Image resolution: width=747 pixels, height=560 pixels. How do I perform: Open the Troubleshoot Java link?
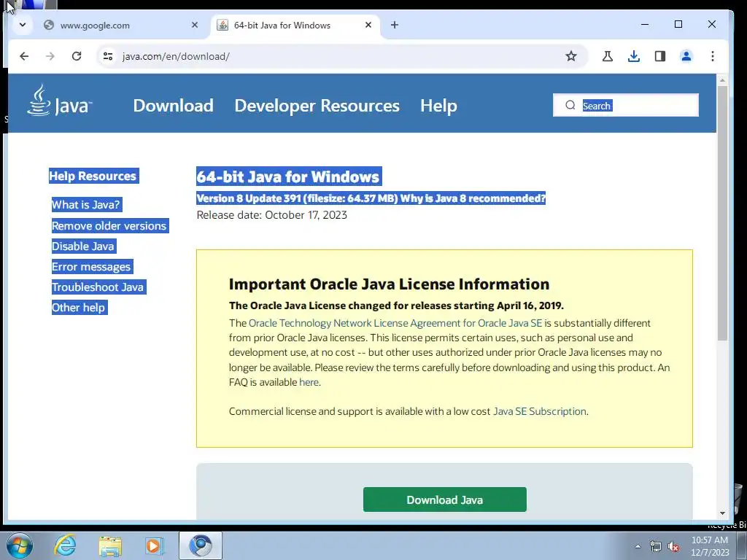98,287
